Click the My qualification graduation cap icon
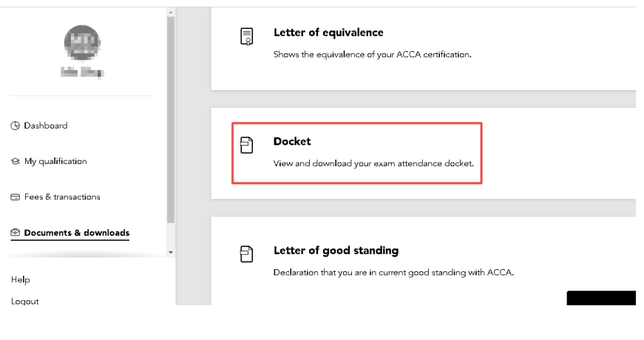Screen dimensions: 644x340 [x=15, y=162]
